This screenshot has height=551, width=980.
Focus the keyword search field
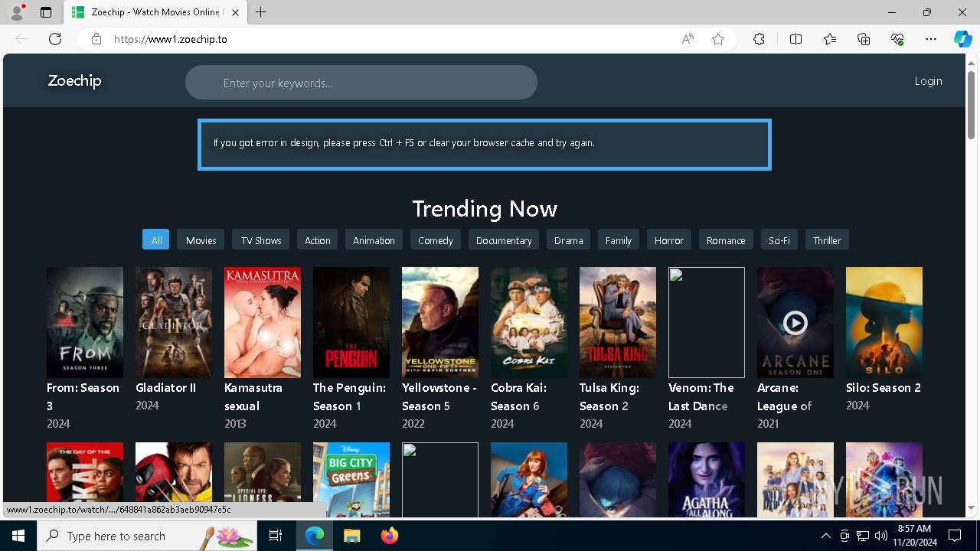(x=361, y=82)
